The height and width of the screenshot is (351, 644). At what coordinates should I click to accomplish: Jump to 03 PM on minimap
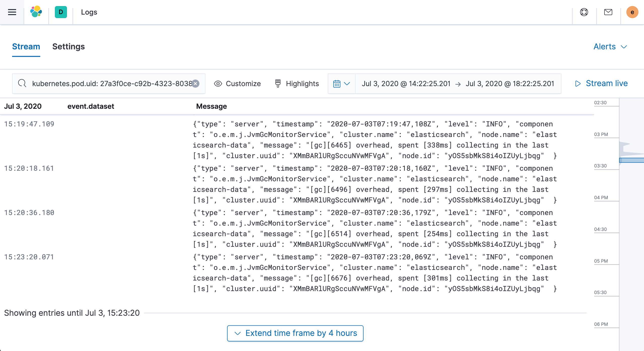click(x=601, y=134)
